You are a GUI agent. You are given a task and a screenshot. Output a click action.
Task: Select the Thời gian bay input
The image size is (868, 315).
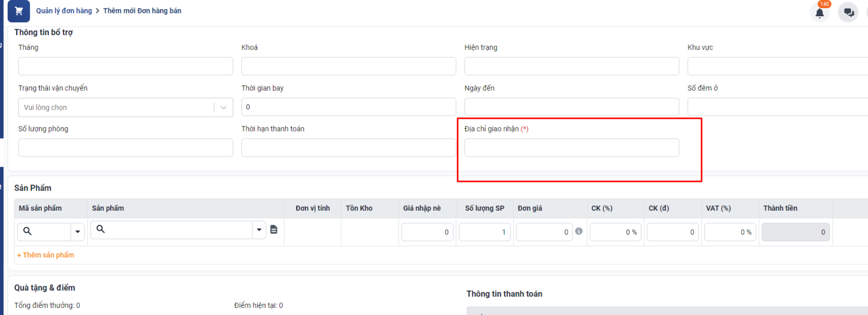[x=348, y=107]
